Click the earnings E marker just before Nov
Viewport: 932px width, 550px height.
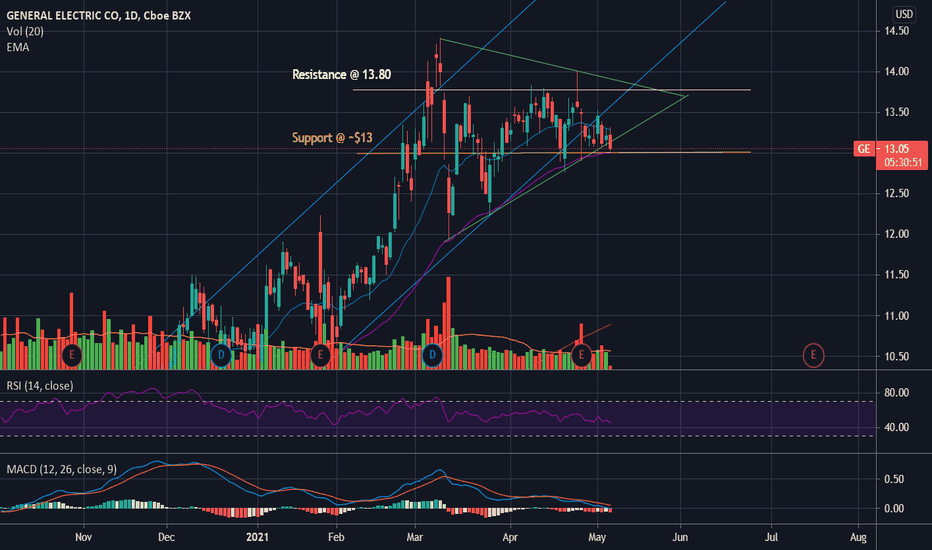click(71, 356)
